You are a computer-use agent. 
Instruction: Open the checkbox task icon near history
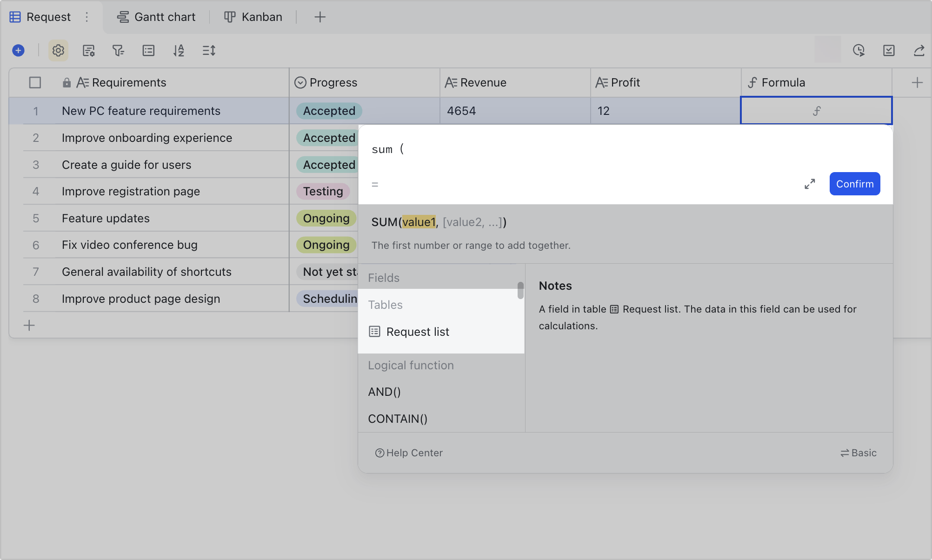coord(889,50)
